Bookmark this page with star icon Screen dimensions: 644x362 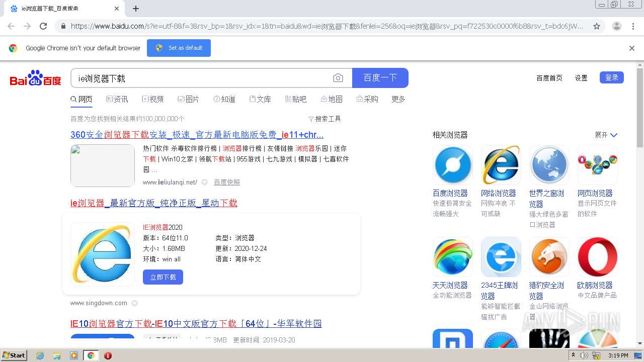[x=597, y=26]
